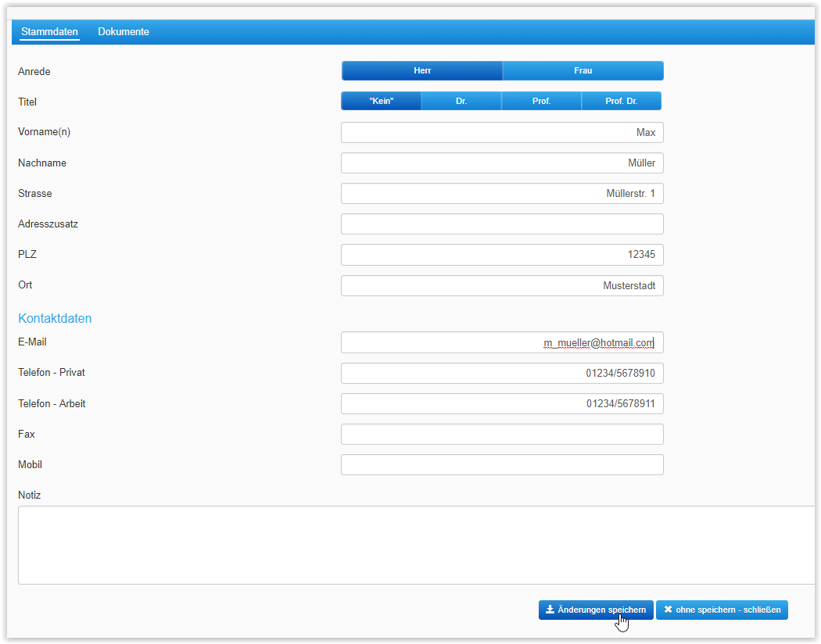Set title to Dr.
Viewport: 821px width, 644px height.
pos(461,102)
